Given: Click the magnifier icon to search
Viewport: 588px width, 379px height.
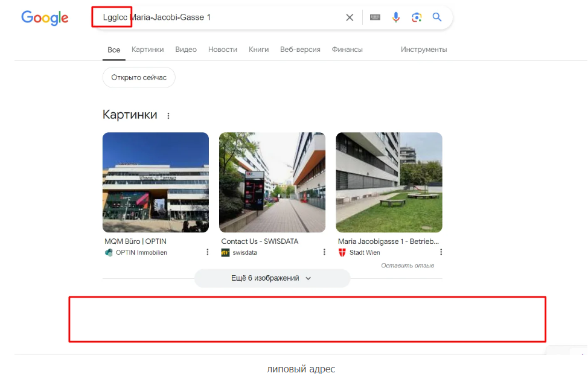Looking at the screenshot, I should point(437,17).
